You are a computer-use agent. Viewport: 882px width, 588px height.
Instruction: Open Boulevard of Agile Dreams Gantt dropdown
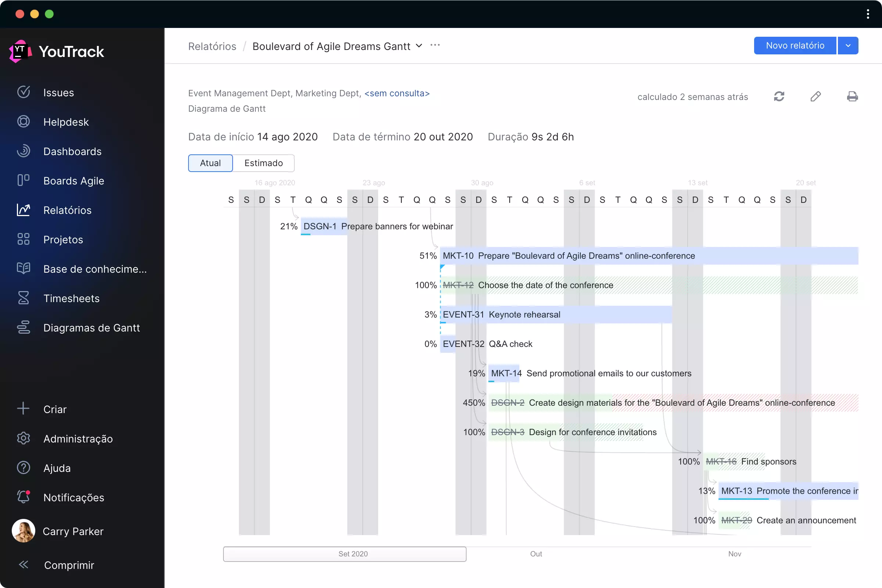click(418, 46)
